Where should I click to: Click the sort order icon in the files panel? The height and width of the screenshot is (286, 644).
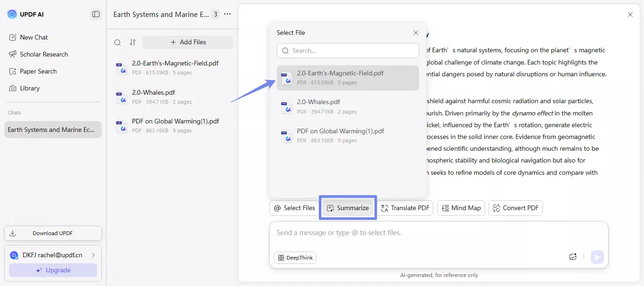tap(133, 42)
